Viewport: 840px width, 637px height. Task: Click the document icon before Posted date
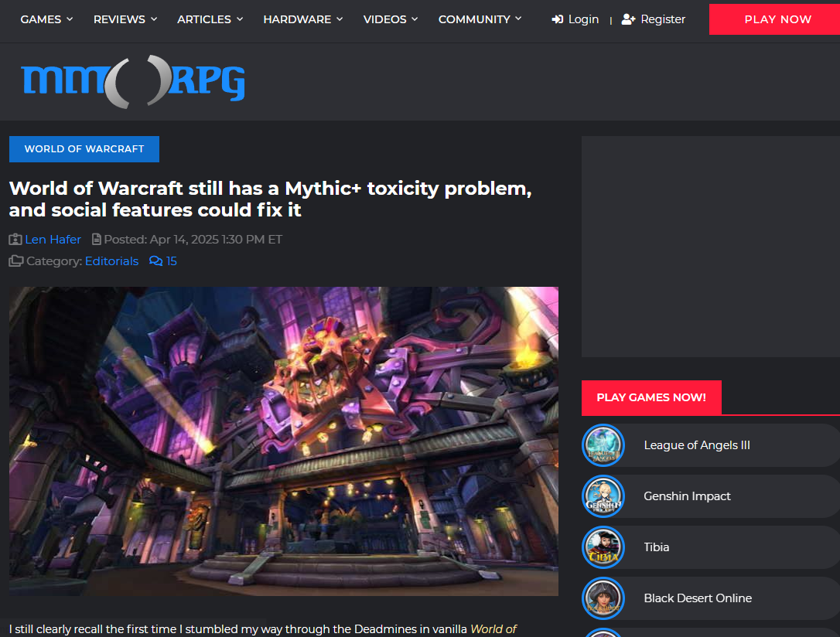pos(97,240)
